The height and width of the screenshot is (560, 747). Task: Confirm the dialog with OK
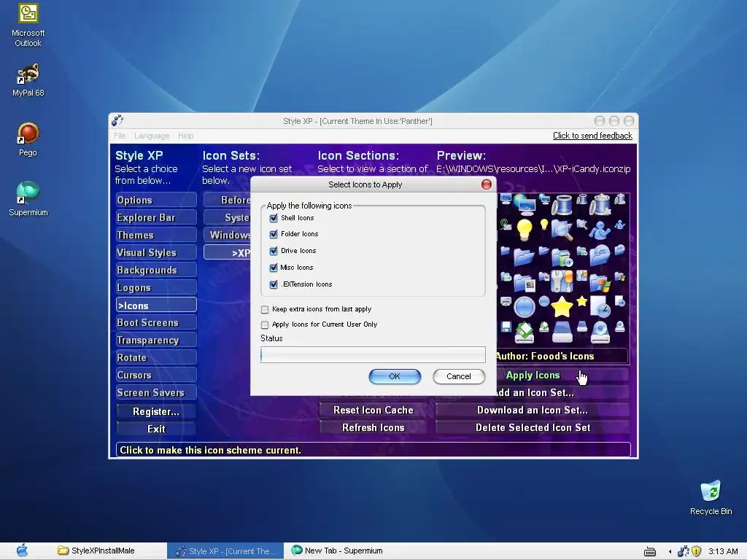[395, 376]
